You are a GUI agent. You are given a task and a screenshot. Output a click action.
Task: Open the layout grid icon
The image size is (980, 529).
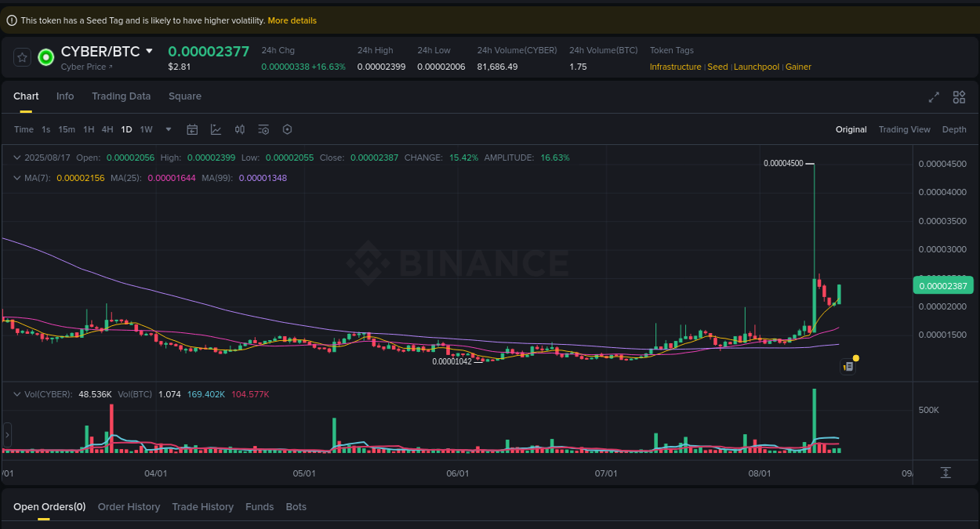click(959, 97)
